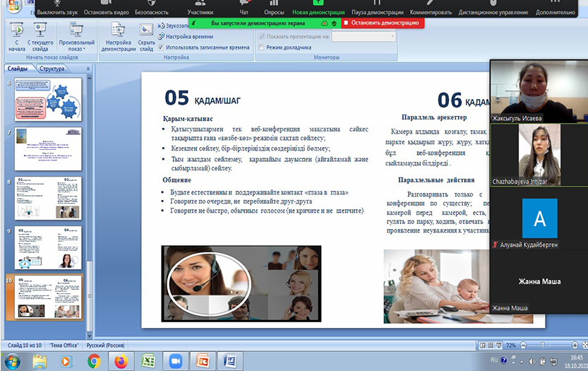Click the zoom in plus button

click(575, 344)
